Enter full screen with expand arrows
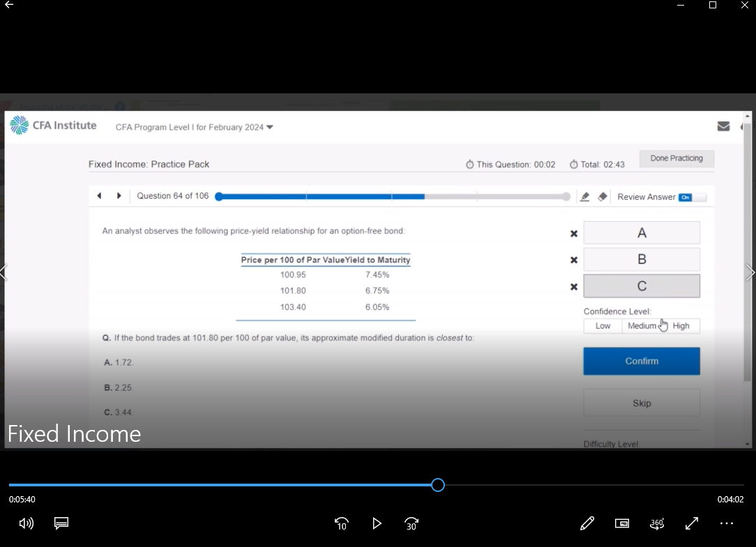 [692, 523]
